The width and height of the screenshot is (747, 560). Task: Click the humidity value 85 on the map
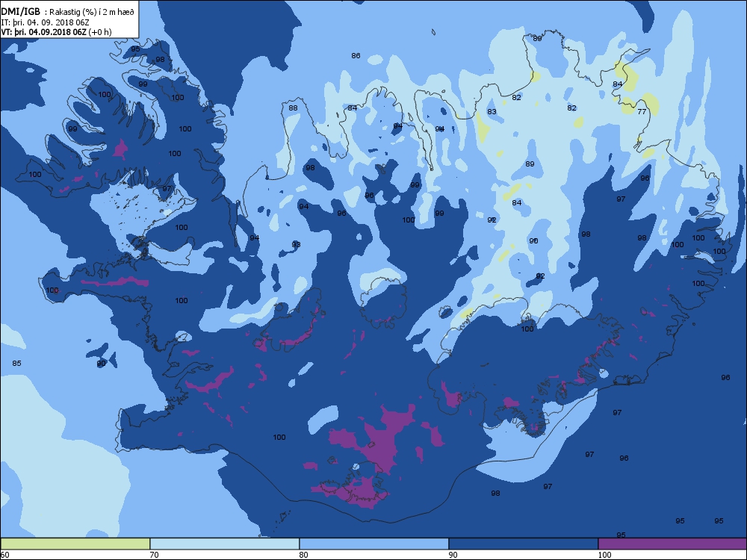click(16, 364)
